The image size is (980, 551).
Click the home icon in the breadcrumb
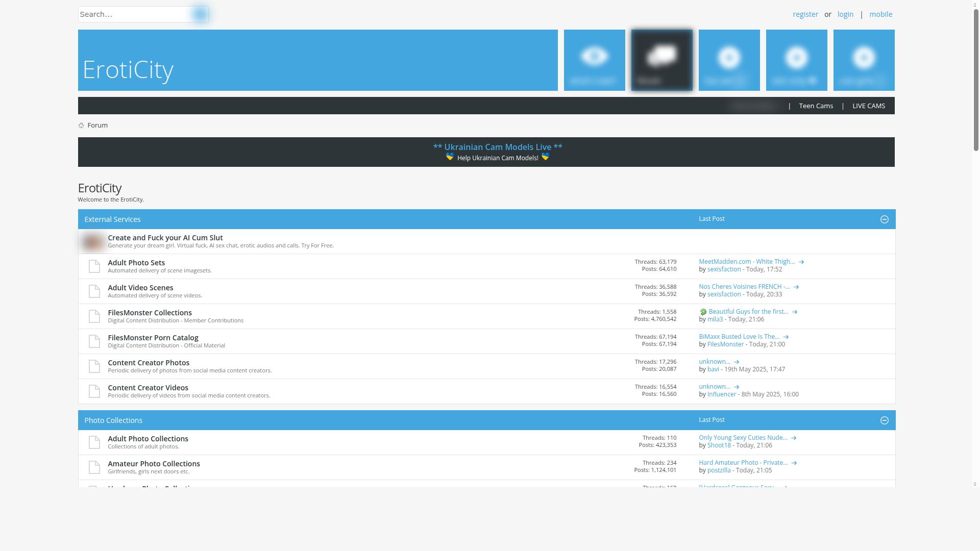[x=81, y=126]
